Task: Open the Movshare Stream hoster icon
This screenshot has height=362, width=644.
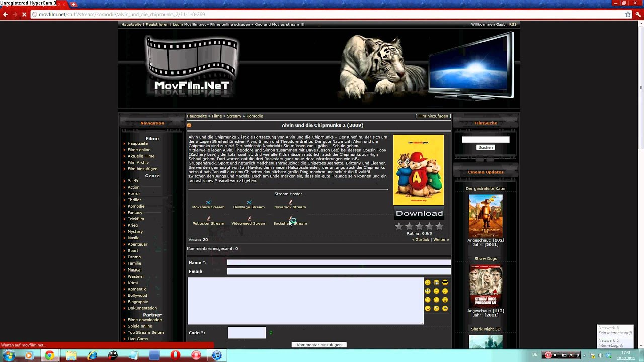Action: point(208,202)
